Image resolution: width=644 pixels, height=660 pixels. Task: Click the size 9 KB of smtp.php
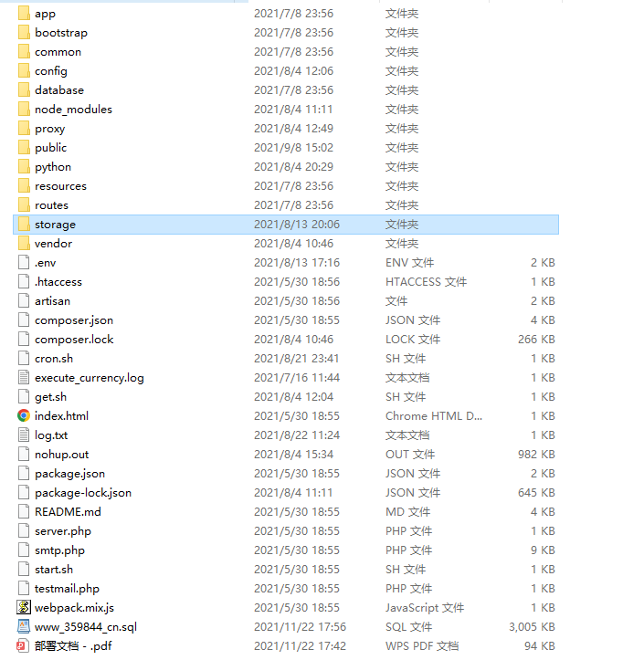543,550
